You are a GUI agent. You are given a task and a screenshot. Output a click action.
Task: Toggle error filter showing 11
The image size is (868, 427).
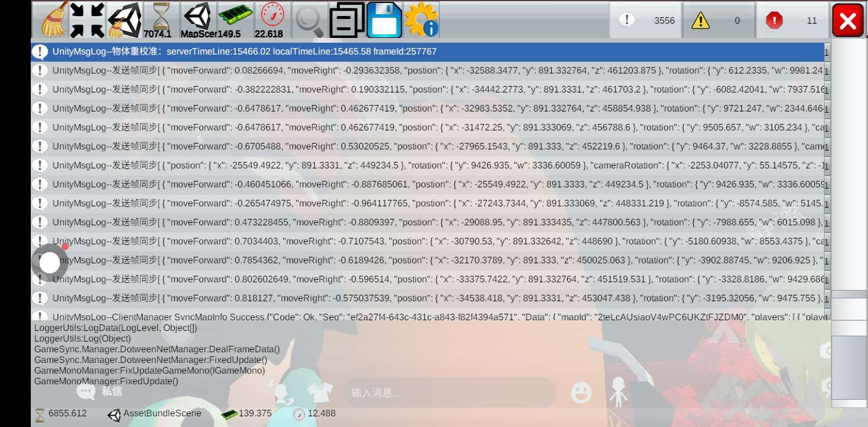click(792, 20)
